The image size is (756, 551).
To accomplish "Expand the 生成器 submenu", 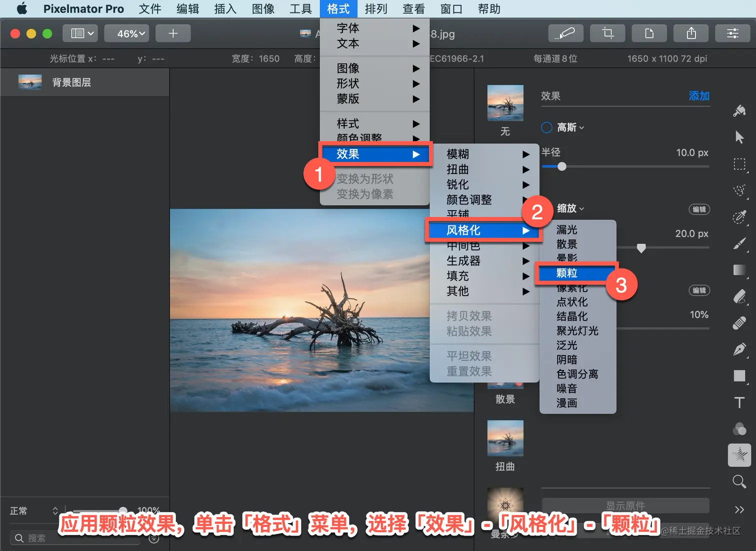I will point(484,261).
